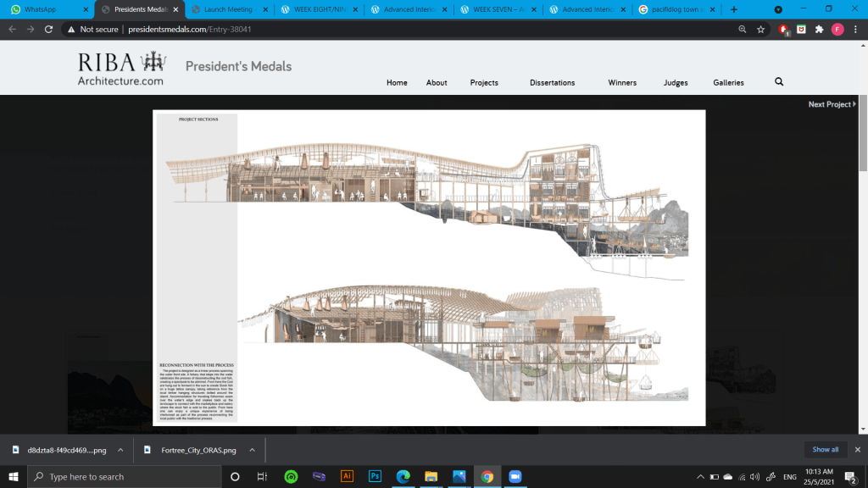Expand options for Fortree_City_ORAS.png download
The height and width of the screenshot is (488, 868).
253,450
